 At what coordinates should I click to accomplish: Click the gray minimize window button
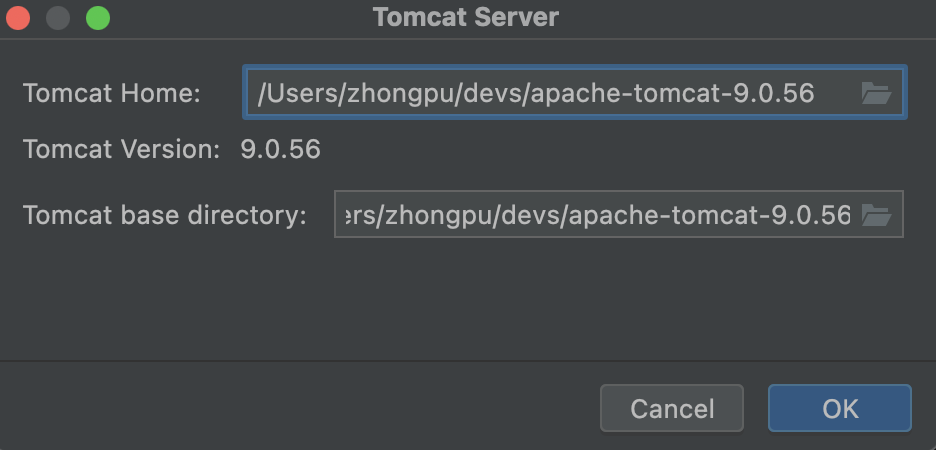58,18
